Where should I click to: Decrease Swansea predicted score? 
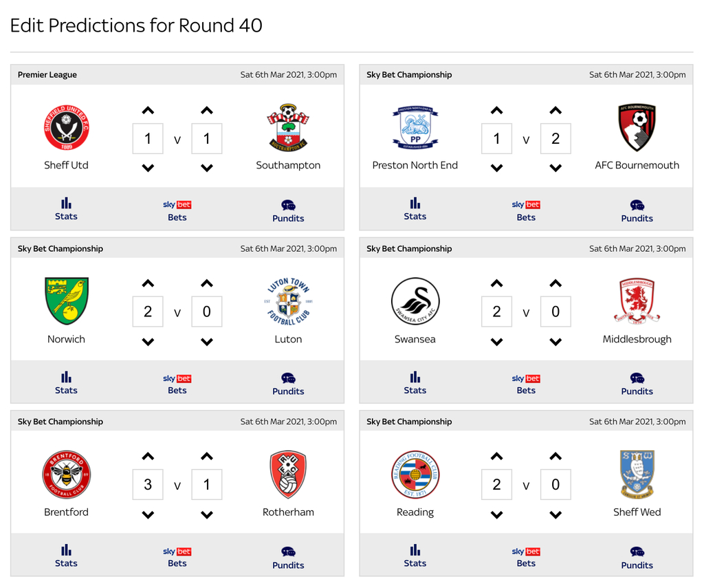click(496, 342)
